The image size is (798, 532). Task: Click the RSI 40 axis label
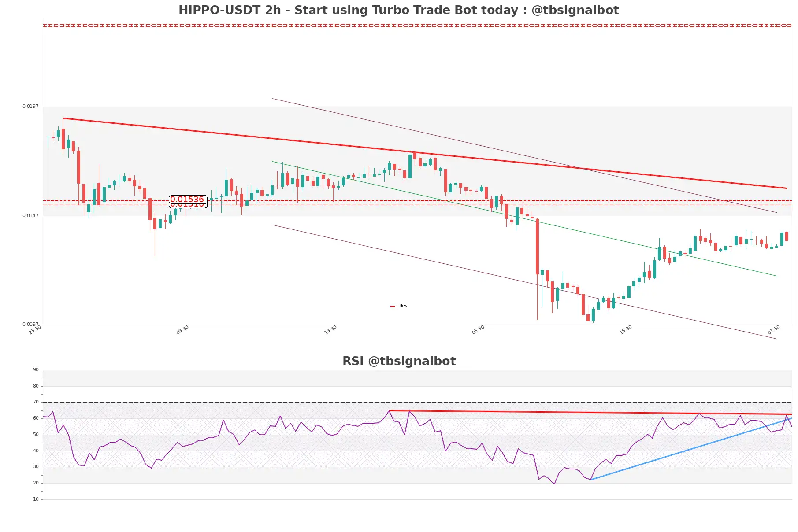[x=36, y=451]
